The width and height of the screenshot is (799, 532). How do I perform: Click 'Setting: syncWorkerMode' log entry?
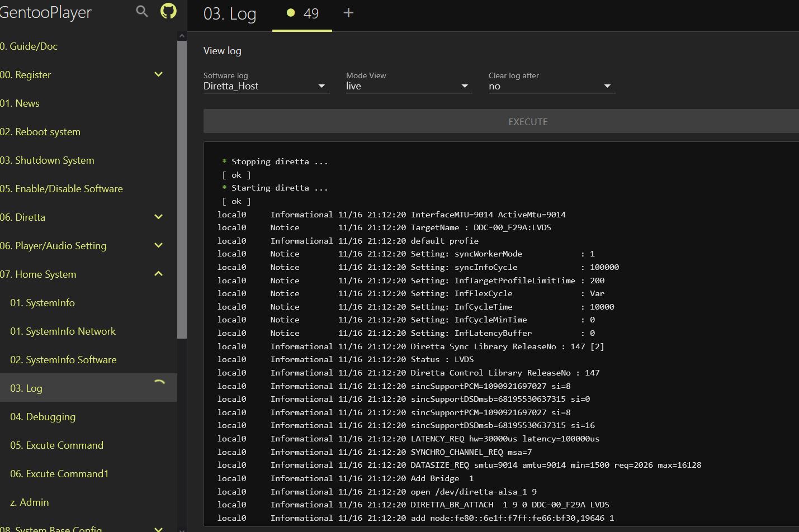pos(466,254)
